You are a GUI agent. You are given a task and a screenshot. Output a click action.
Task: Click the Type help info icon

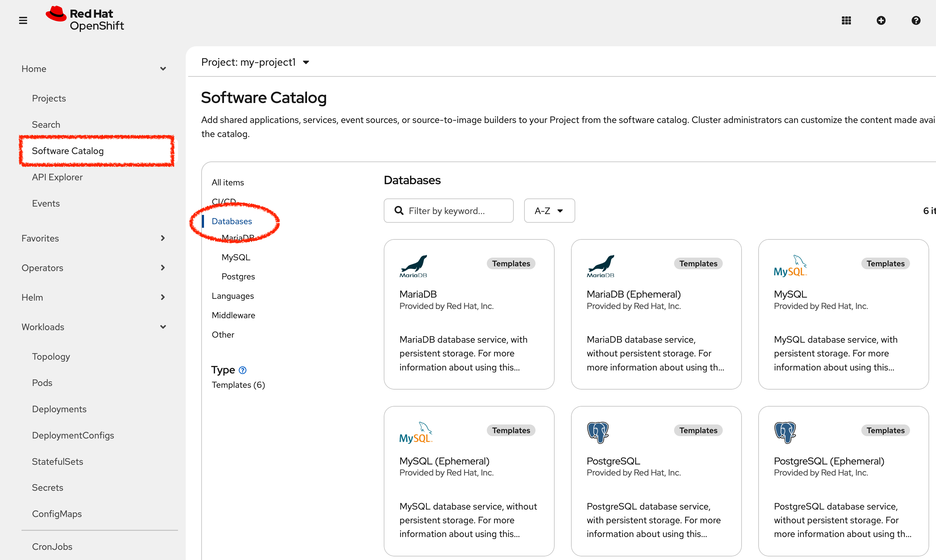click(243, 370)
